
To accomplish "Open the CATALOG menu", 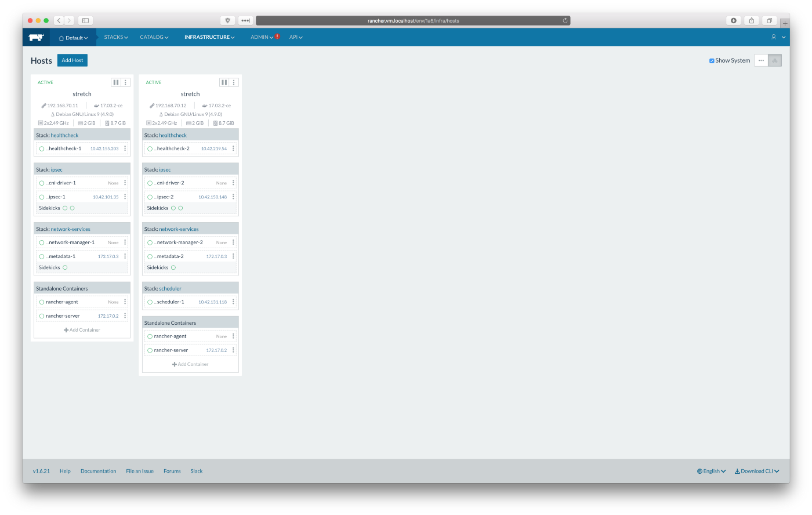I will 154,37.
